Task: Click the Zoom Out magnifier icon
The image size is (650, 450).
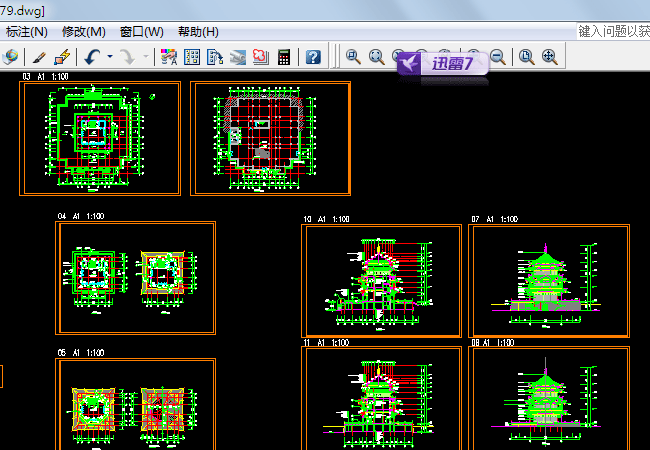Action: (496, 57)
